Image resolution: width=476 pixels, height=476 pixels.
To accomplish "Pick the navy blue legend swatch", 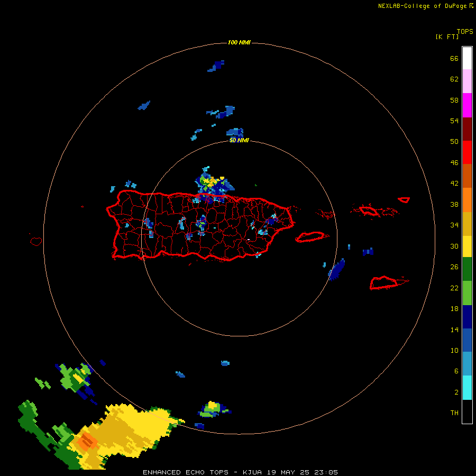I will pyautogui.click(x=467, y=317).
